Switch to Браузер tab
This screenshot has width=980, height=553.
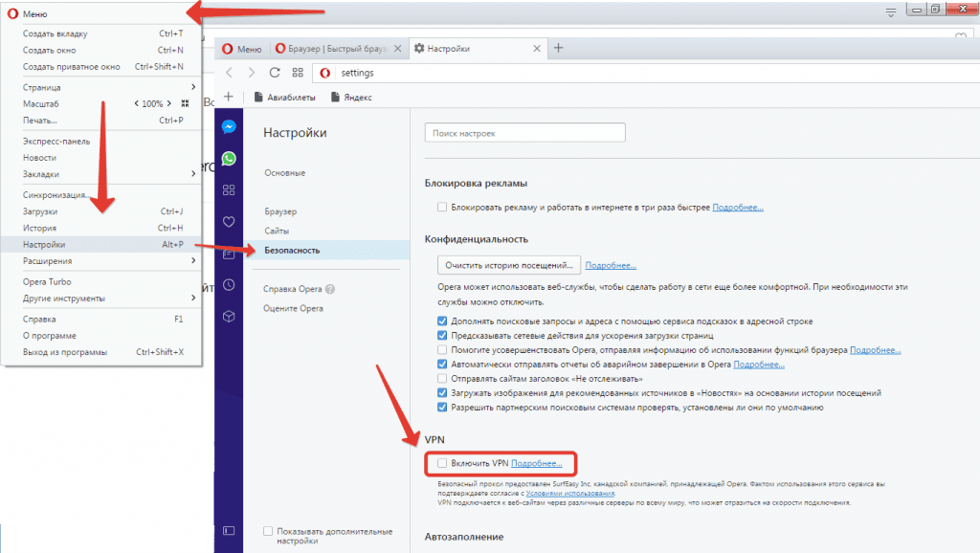tap(339, 48)
